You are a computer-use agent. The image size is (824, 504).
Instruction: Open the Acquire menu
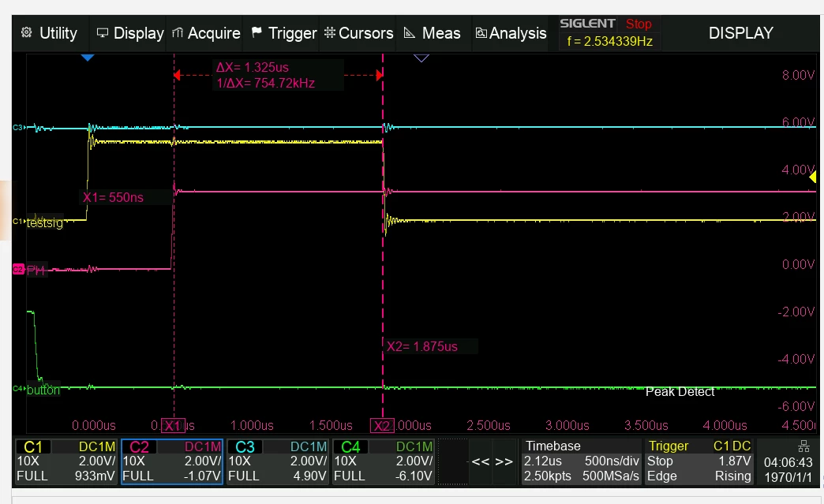[206, 33]
